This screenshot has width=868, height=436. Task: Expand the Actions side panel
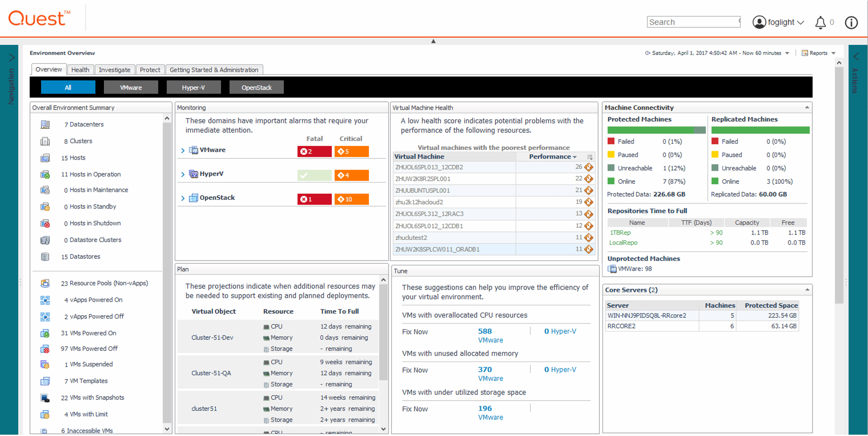tap(856, 57)
